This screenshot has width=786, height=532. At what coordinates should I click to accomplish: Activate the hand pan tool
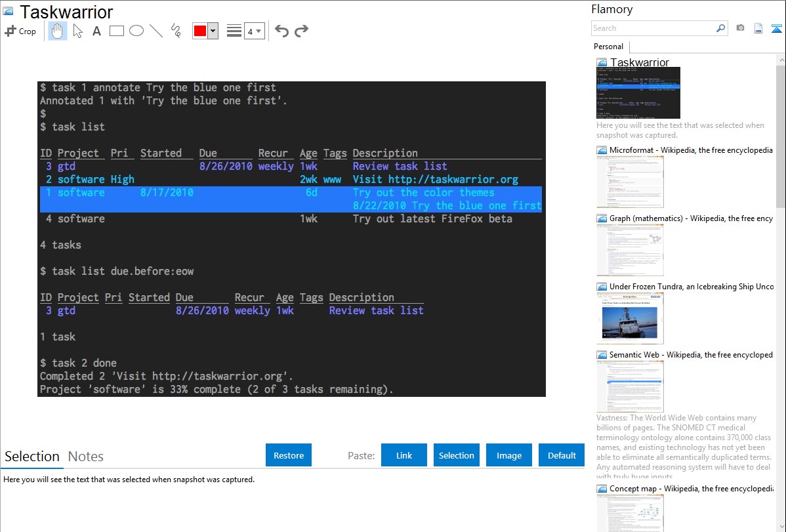click(58, 31)
